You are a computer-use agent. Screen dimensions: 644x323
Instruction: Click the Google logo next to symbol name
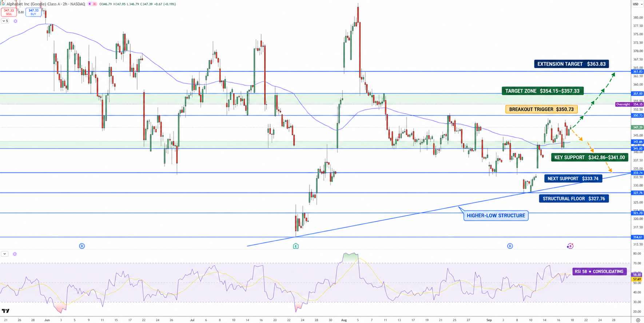[3, 4]
